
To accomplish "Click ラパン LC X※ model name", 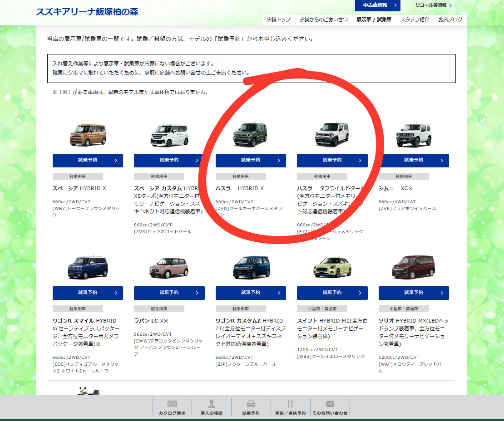I will (151, 321).
